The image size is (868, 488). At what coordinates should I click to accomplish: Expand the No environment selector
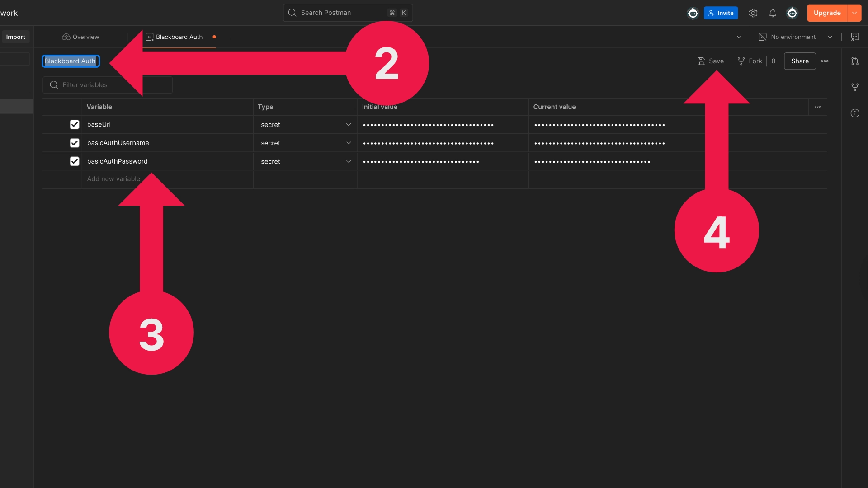coord(796,37)
